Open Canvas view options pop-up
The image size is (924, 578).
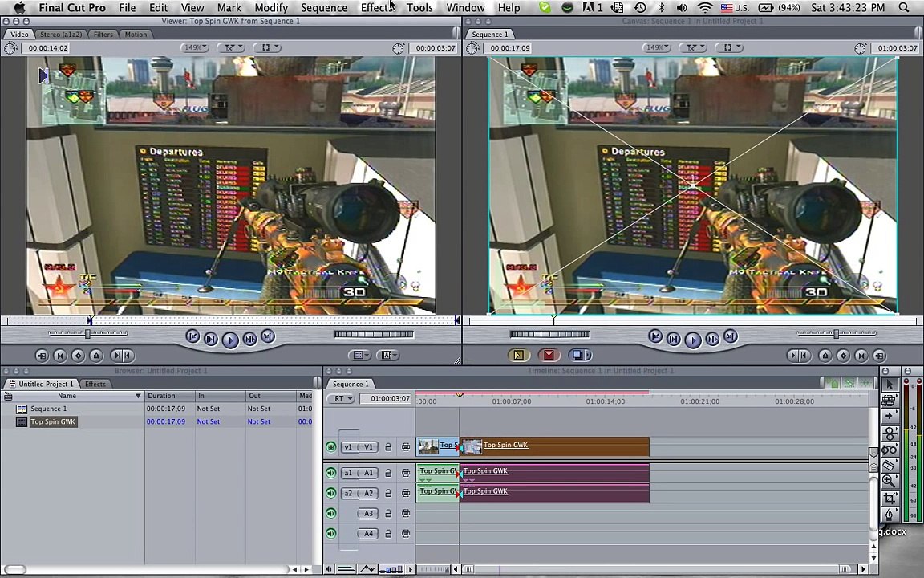(x=729, y=48)
